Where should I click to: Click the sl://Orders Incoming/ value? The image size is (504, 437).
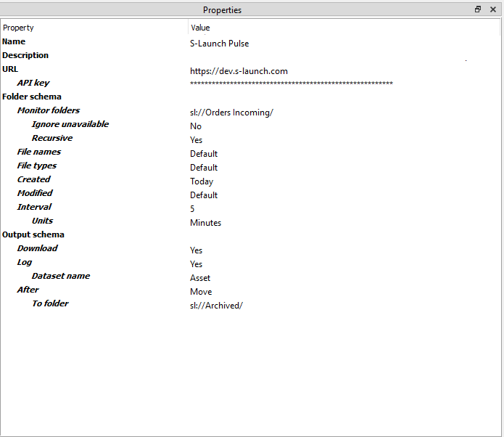(231, 113)
